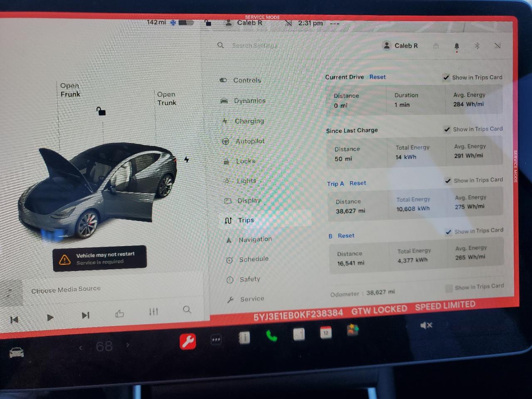
Task: Tap Vehicle may not restart alert
Action: pos(100,258)
